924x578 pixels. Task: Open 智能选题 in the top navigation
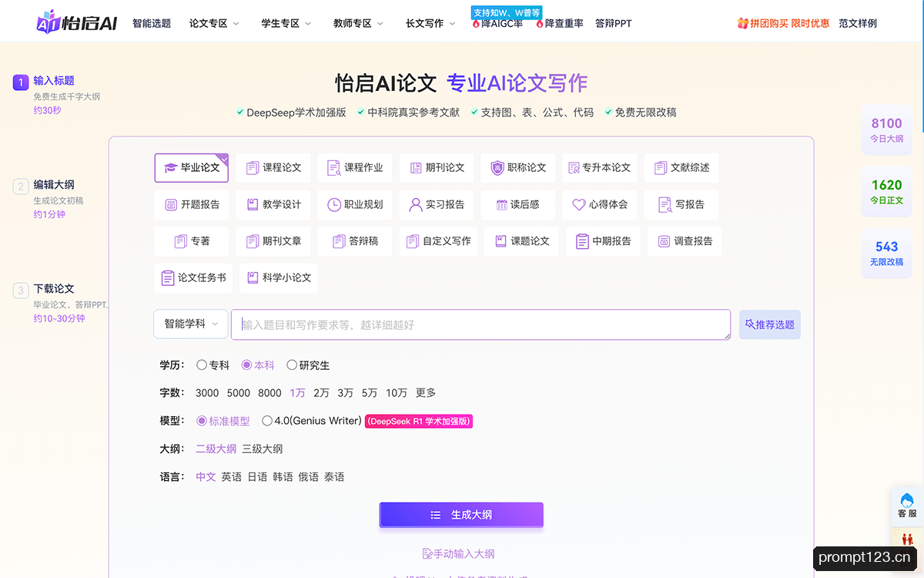(152, 23)
